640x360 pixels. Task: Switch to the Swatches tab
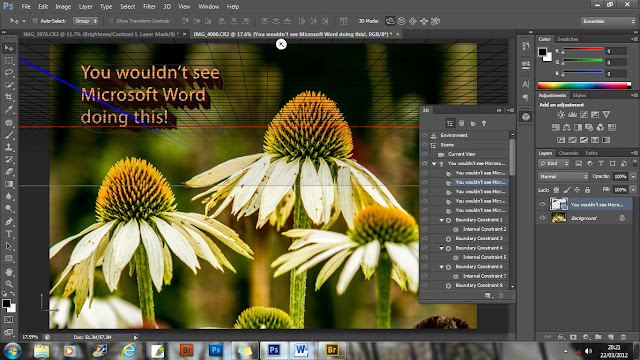[x=567, y=39]
